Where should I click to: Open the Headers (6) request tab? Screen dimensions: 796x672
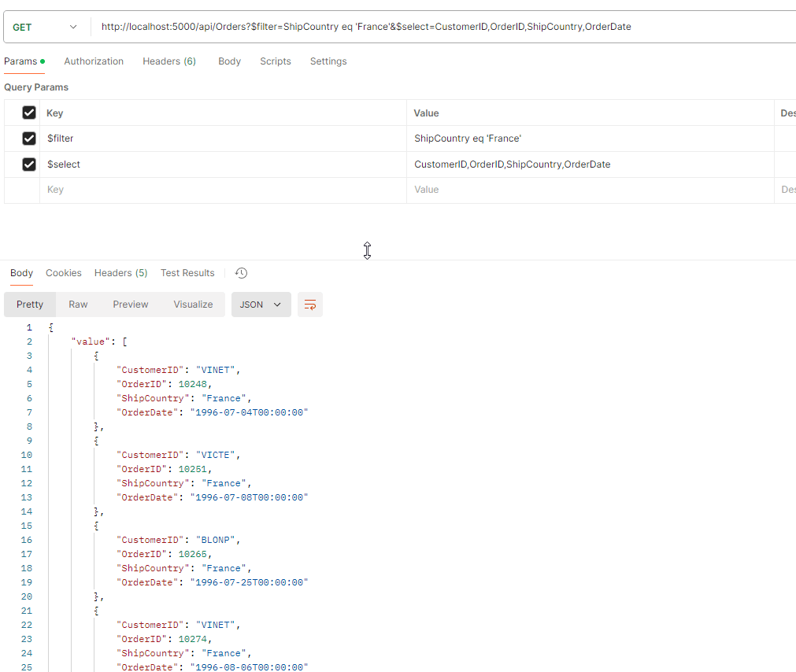169,61
